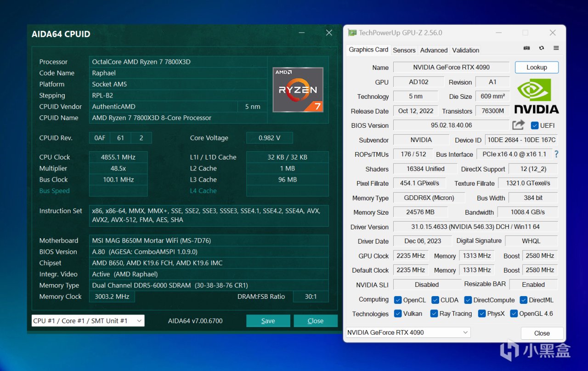Toggle the DirectML checkbox
Viewport: 588px width, 371px height.
pyautogui.click(x=523, y=300)
